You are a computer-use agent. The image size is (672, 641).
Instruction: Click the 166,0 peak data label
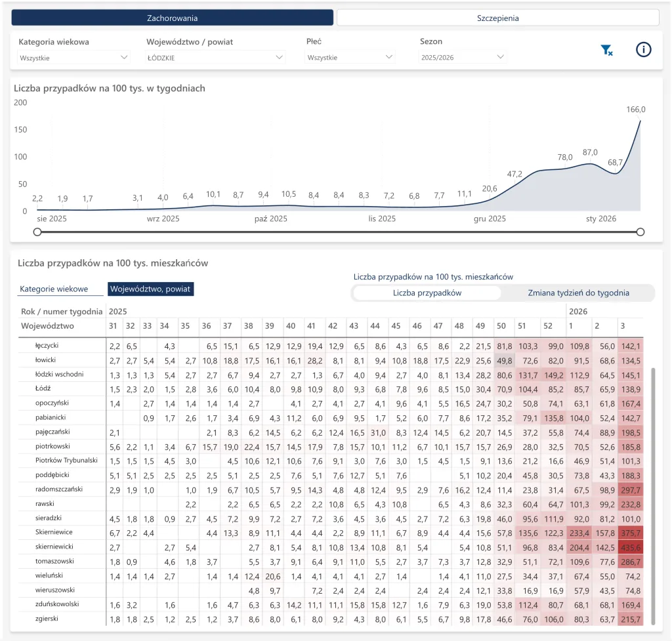[x=635, y=110]
